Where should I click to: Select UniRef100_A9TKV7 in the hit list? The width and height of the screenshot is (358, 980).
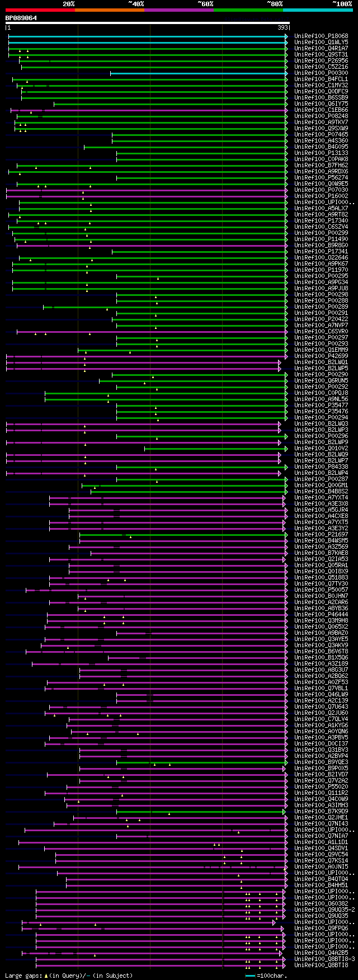tap(321, 122)
